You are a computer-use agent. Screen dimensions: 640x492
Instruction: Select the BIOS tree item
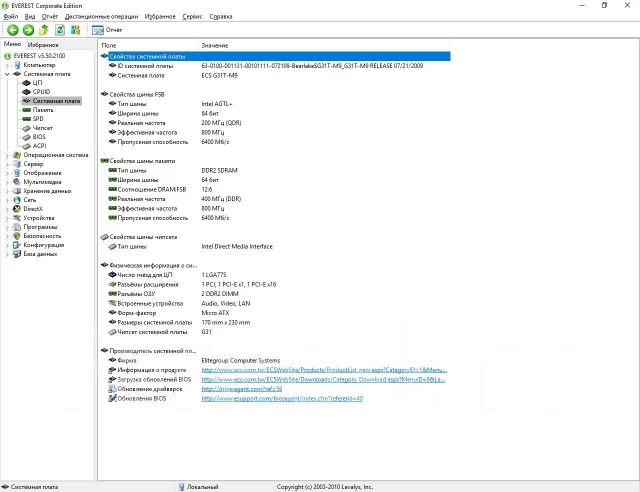(39, 137)
